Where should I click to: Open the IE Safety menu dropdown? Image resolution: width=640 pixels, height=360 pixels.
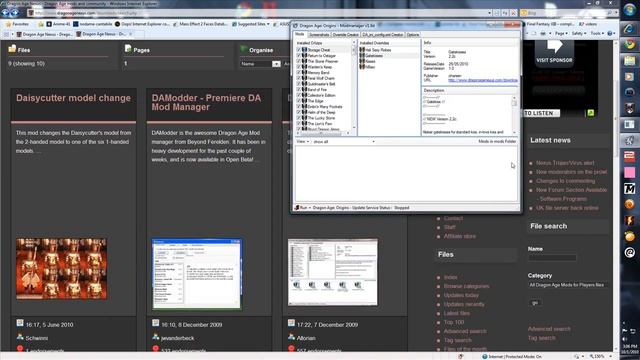(x=578, y=33)
